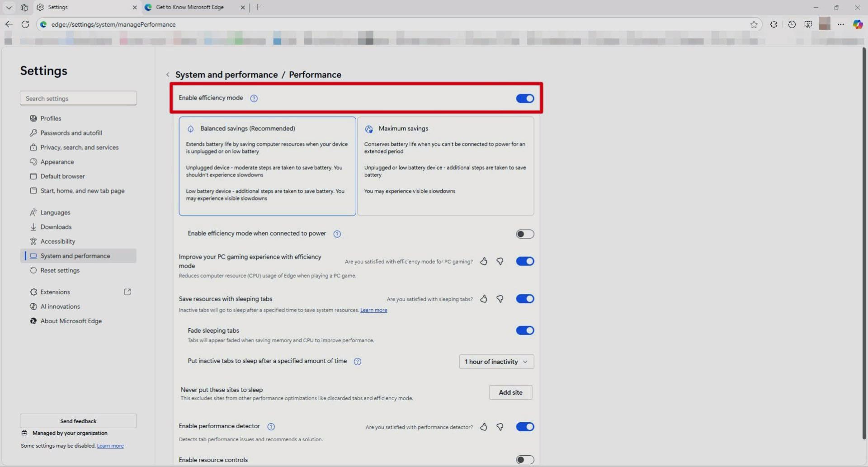Go back using the System and performance chevron

pos(168,75)
